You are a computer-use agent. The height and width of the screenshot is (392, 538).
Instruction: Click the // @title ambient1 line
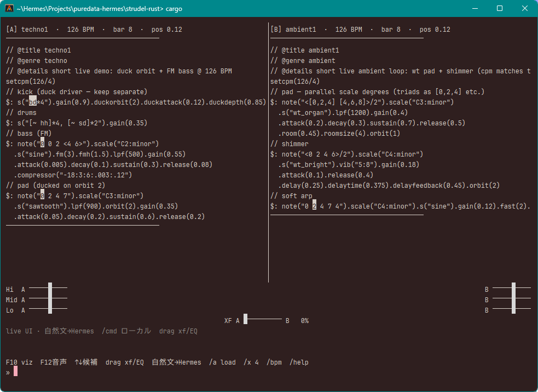click(305, 50)
